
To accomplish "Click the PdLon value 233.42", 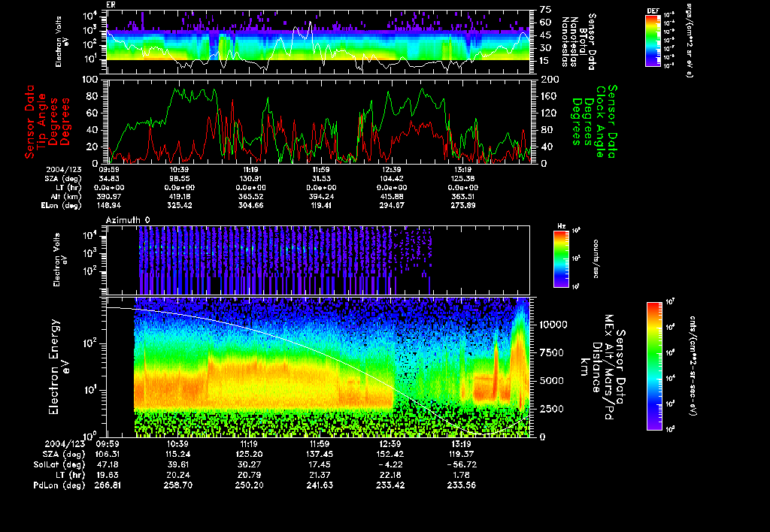I will (390, 485).
